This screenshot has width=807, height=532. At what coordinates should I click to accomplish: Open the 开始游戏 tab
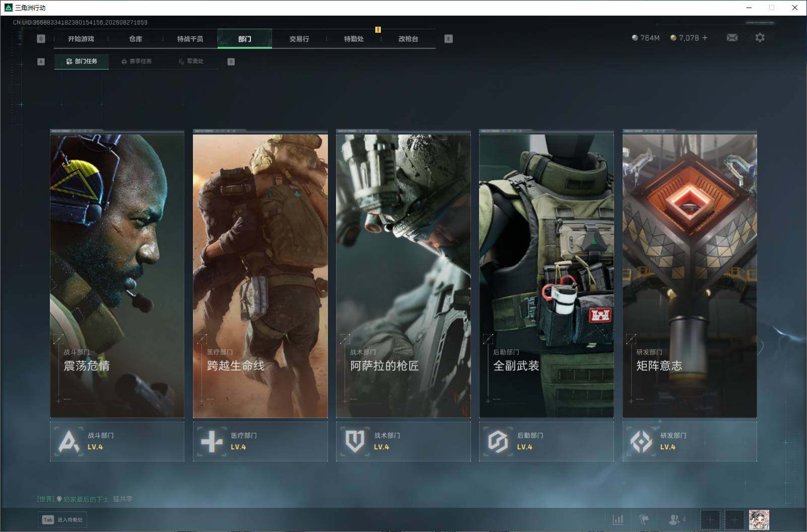pyautogui.click(x=81, y=39)
